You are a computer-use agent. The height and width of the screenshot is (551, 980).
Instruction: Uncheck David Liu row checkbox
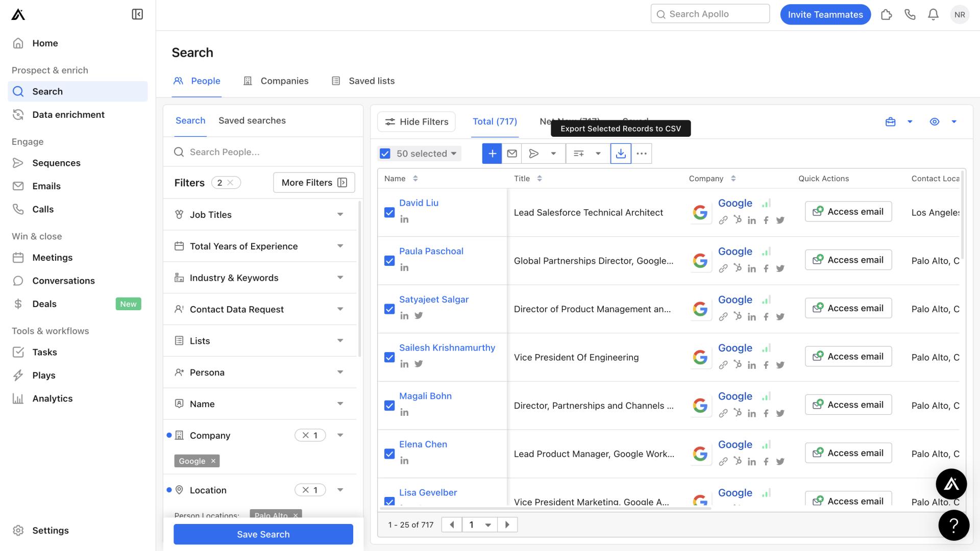pos(389,213)
